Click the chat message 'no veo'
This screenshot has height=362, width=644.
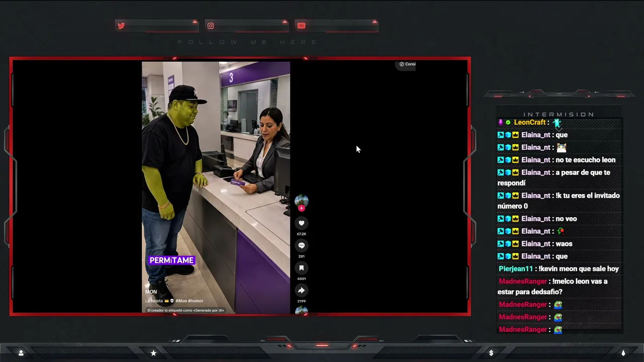[x=567, y=219]
